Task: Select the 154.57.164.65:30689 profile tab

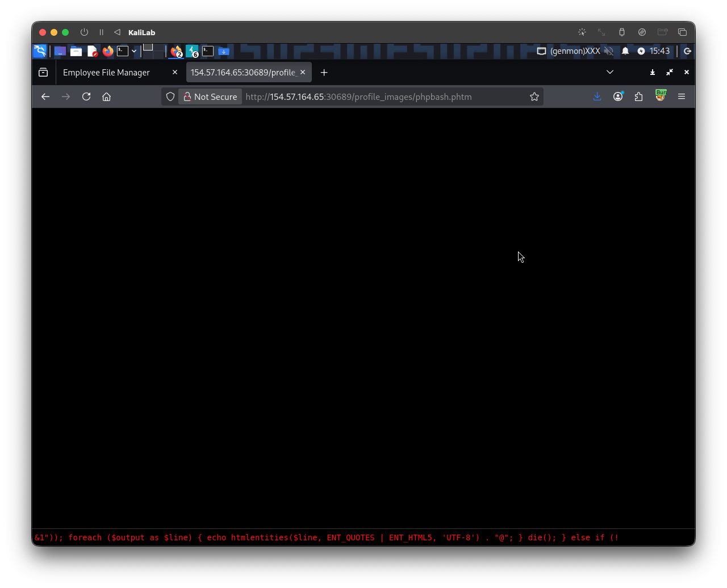Action: click(243, 73)
